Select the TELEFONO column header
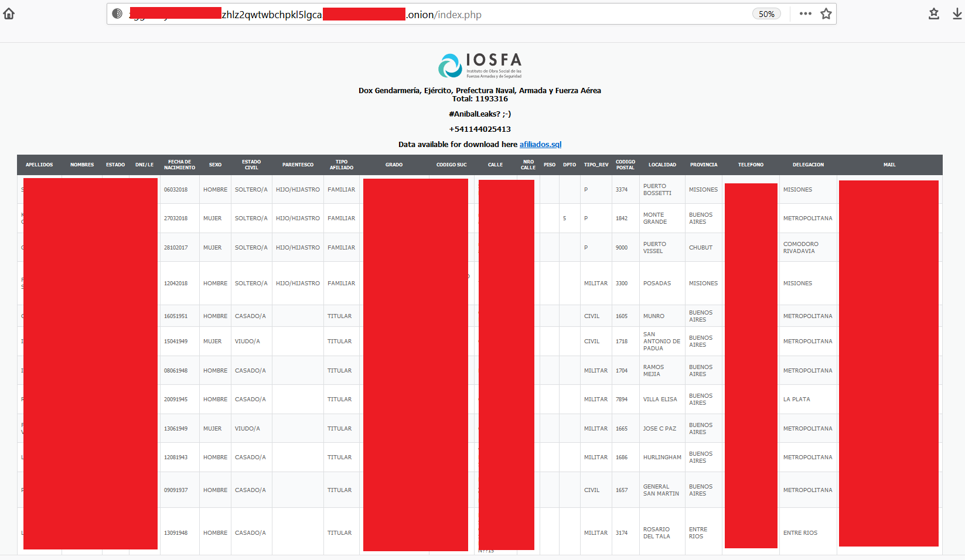Image resolution: width=965 pixels, height=560 pixels. tap(751, 165)
